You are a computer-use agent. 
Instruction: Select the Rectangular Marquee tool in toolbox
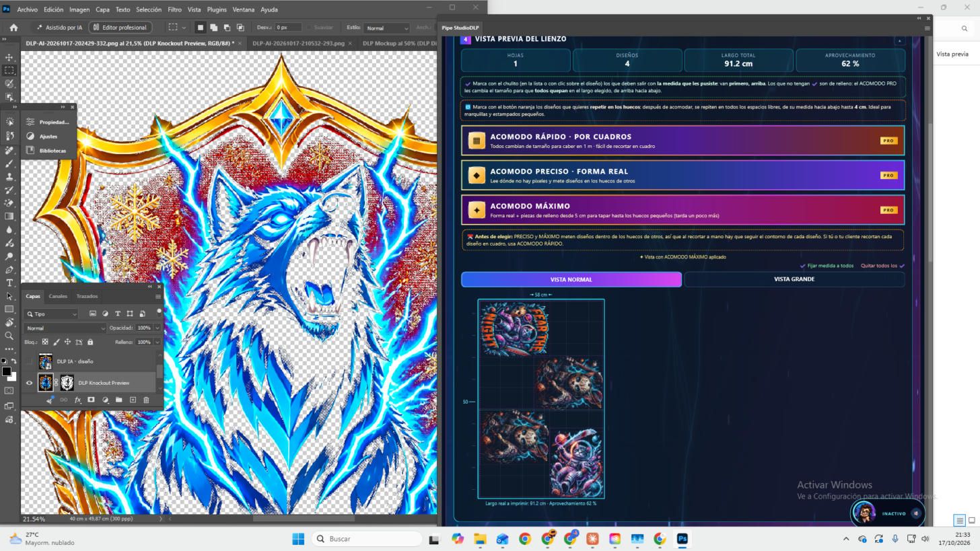pyautogui.click(x=9, y=70)
